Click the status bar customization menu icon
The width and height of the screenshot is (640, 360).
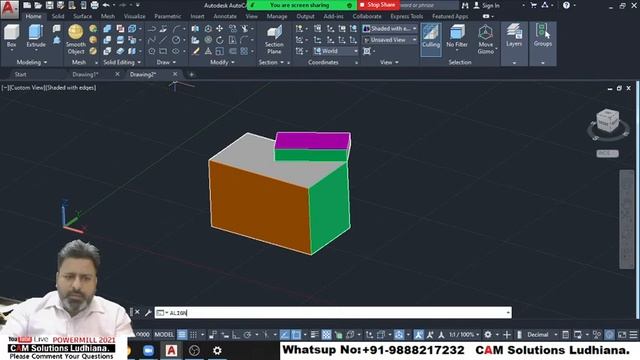tap(633, 335)
